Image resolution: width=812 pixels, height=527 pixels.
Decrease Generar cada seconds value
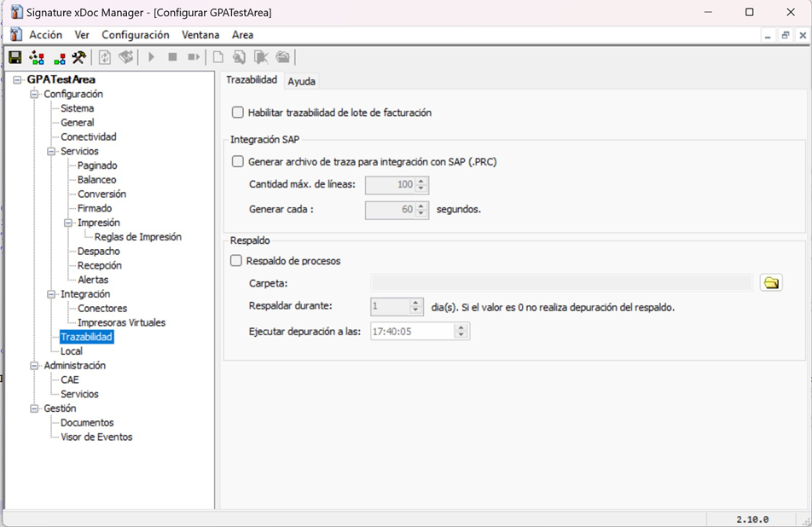coord(421,213)
